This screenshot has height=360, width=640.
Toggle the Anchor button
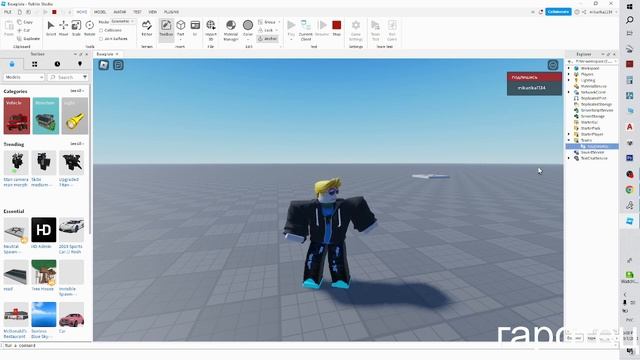[x=268, y=38]
